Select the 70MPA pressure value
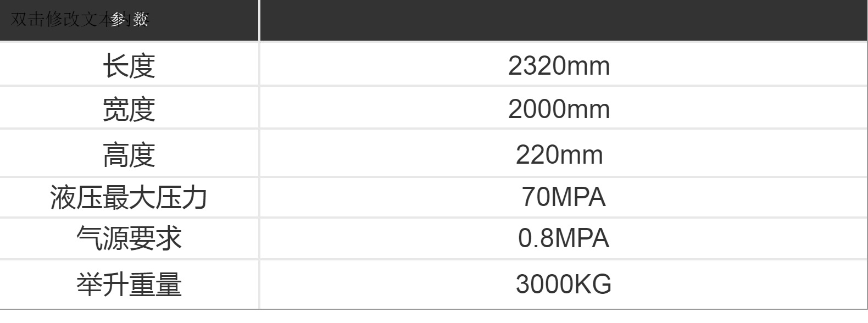The image size is (868, 323). 563,197
